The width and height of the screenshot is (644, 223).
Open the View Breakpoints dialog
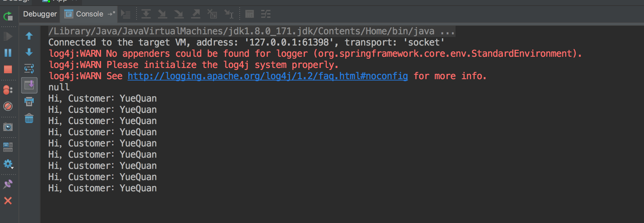8,90
